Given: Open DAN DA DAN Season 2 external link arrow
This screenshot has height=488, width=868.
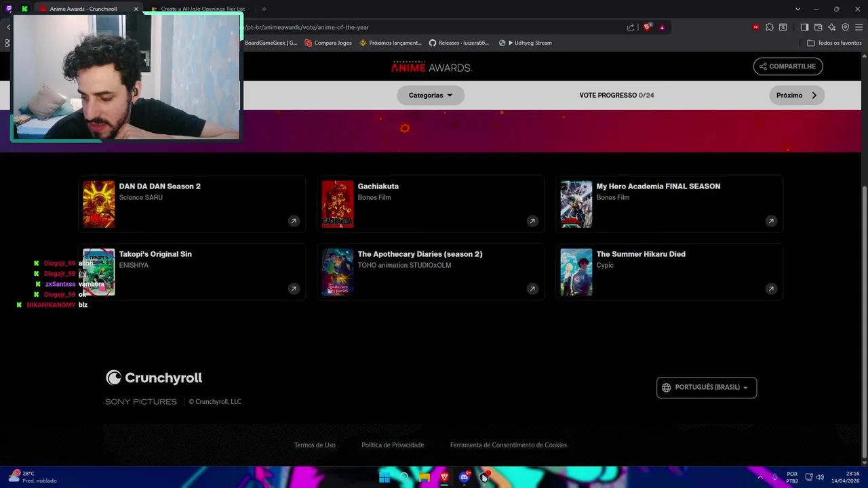Looking at the screenshot, I should (x=294, y=221).
